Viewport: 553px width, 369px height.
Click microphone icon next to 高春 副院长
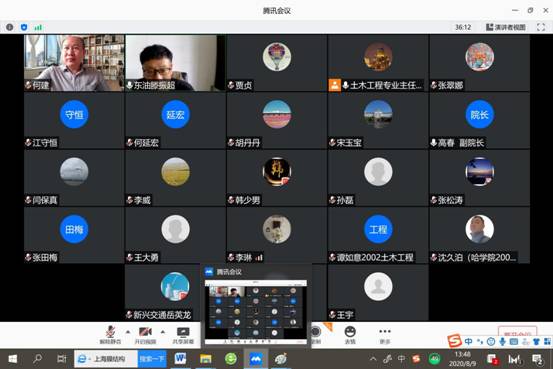(x=433, y=143)
